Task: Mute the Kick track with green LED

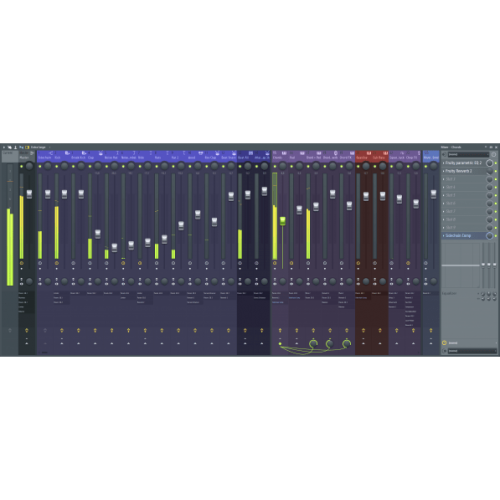Action: pos(57,166)
